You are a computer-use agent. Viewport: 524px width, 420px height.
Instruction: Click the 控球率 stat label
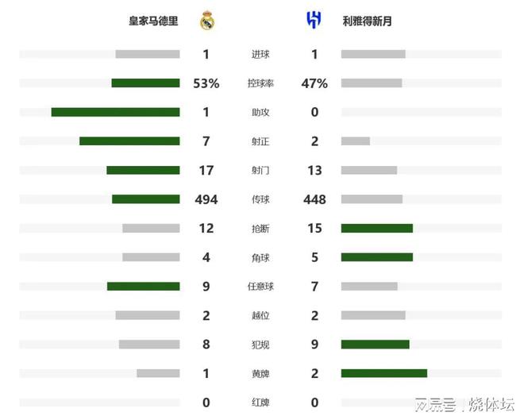(x=260, y=83)
